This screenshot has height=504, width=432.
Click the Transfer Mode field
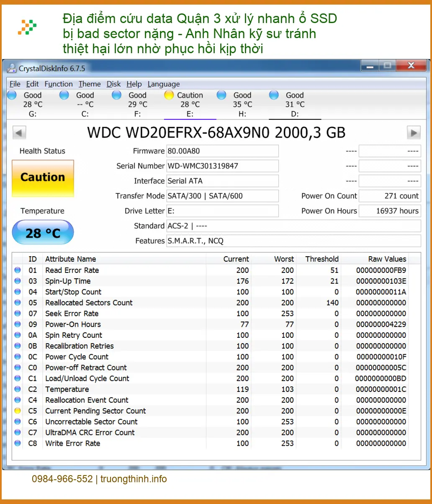223,196
